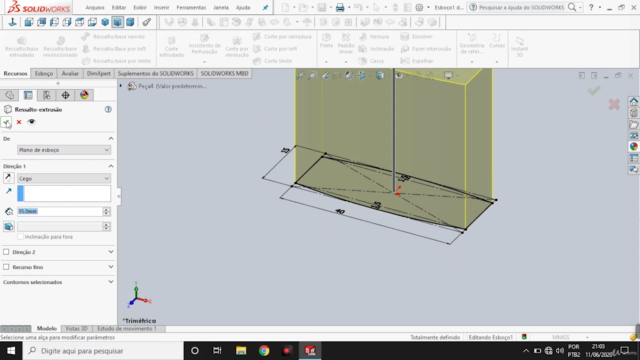This screenshot has width=640, height=360.
Task: Open the Arquivo menu
Action: [x=95, y=7]
